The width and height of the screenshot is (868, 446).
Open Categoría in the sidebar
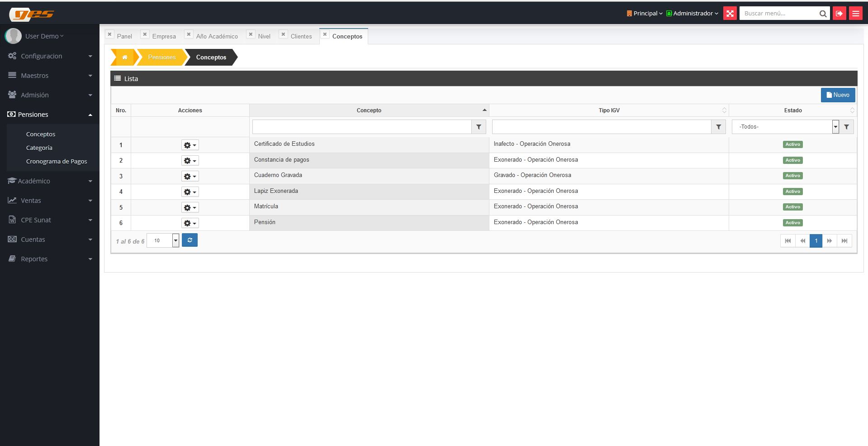pyautogui.click(x=39, y=148)
